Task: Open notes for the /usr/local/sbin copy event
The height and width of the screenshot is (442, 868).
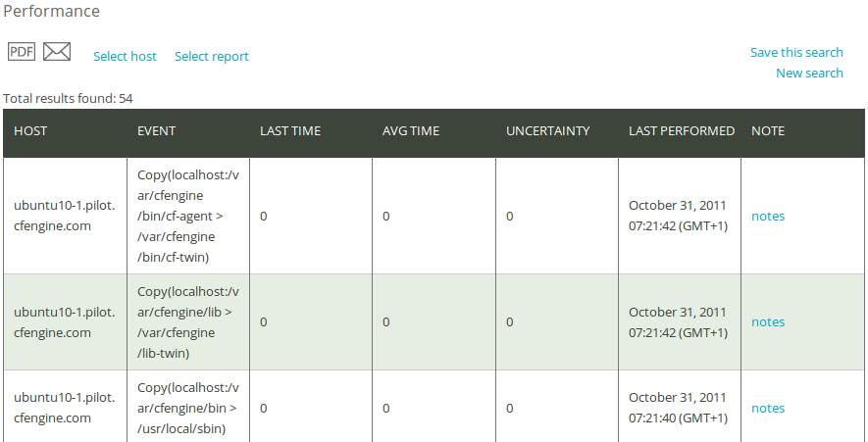Action: coord(768,409)
